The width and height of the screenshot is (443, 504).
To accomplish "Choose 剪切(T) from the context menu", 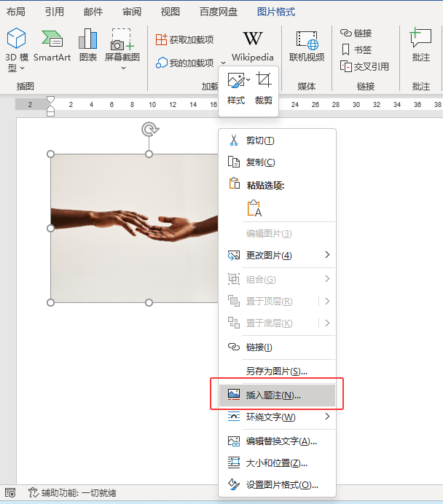I will [277, 141].
